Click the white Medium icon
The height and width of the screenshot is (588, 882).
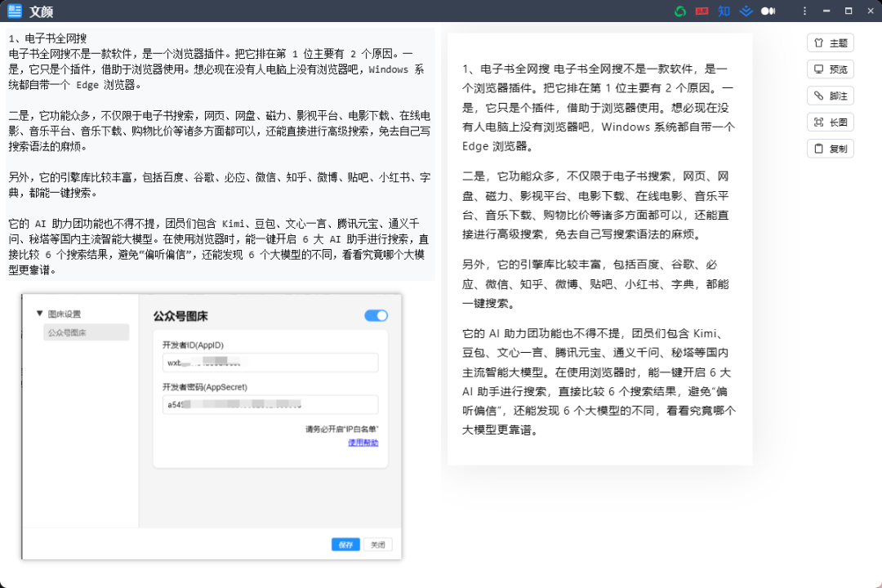pyautogui.click(x=768, y=11)
